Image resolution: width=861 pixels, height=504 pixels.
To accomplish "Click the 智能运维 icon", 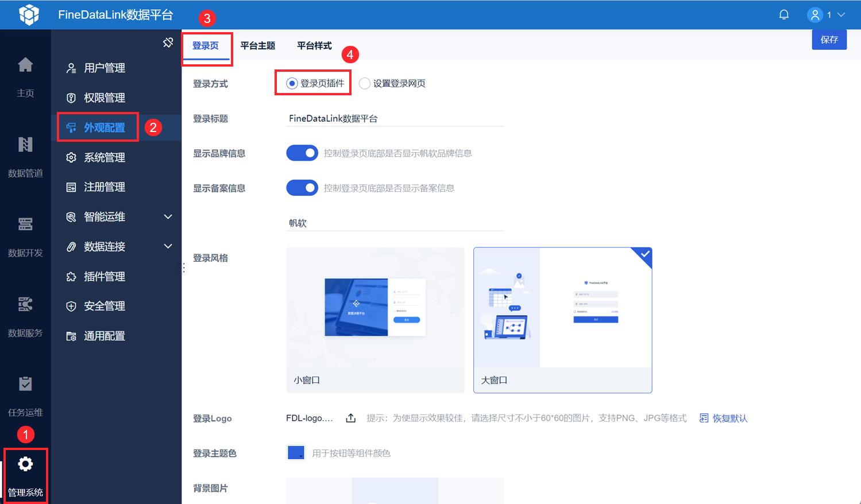I will (71, 217).
